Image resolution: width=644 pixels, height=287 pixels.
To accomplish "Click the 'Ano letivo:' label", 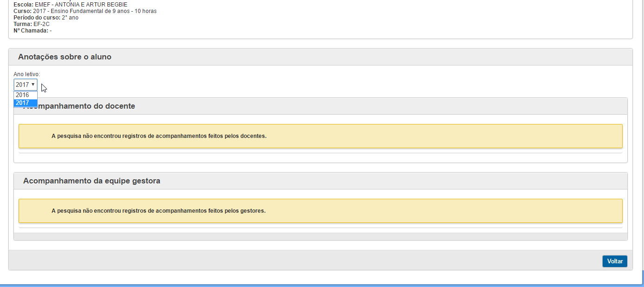I will (x=27, y=74).
